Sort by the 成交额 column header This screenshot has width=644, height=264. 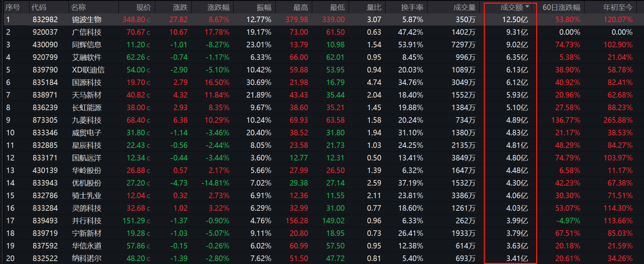[512, 7]
